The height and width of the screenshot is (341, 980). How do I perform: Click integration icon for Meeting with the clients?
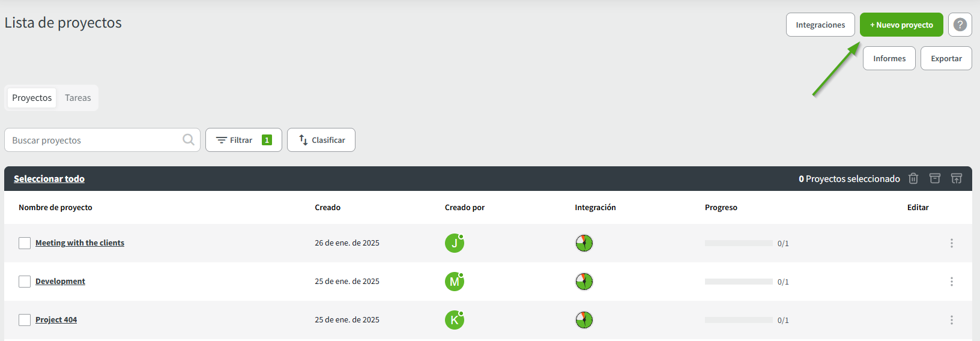click(584, 243)
